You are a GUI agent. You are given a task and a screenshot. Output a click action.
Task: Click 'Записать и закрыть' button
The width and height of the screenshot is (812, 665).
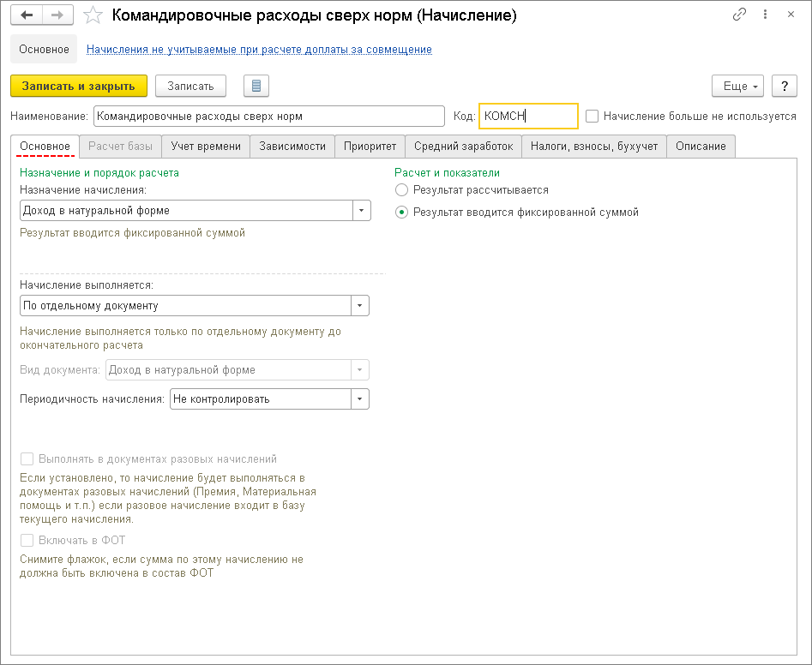click(79, 86)
